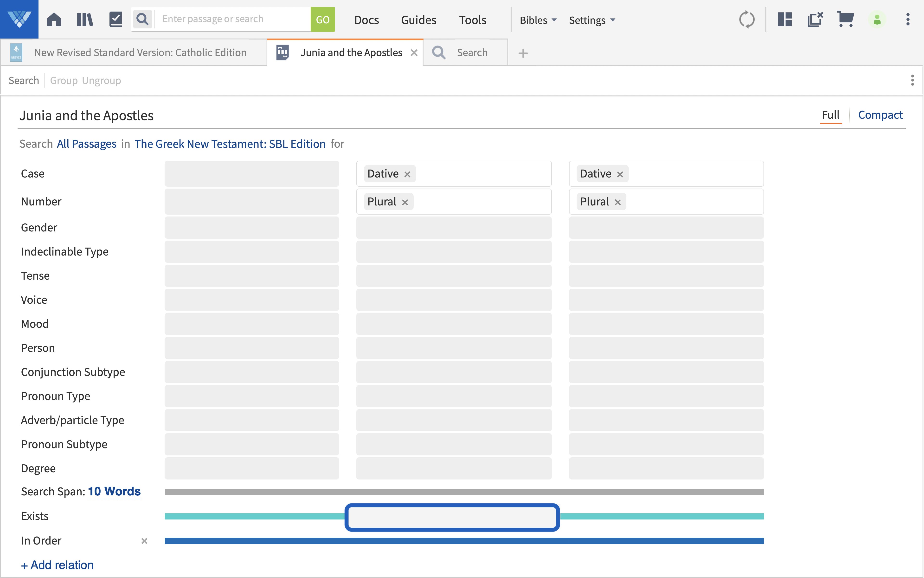
Task: Click the middle column Case field with Dative
Action: click(454, 174)
